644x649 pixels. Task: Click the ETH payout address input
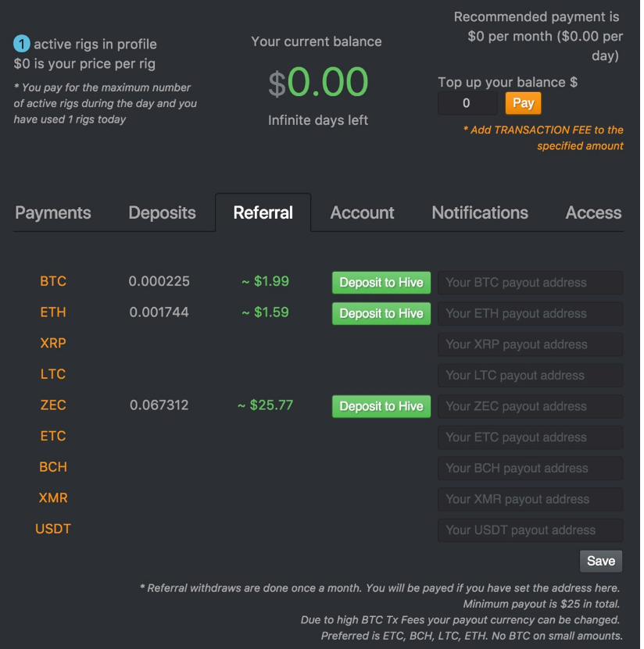(x=530, y=313)
